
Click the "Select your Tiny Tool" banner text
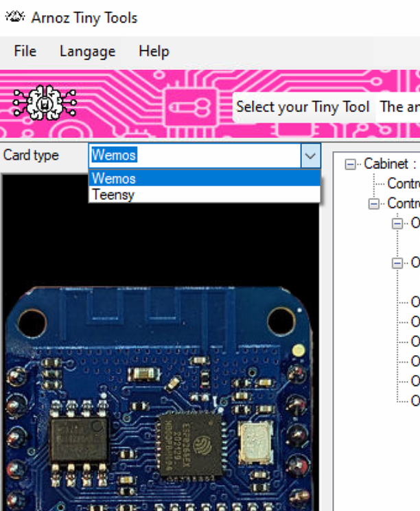point(303,107)
